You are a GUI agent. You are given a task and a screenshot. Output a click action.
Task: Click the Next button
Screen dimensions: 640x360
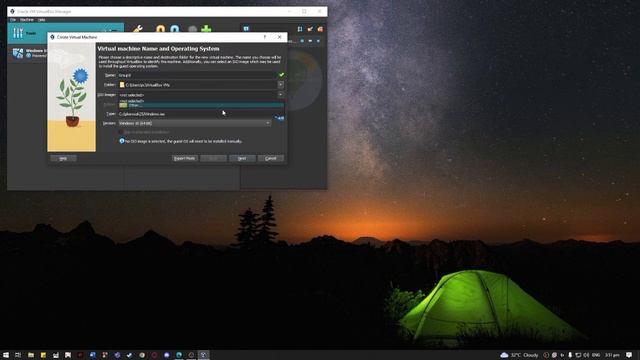(242, 158)
